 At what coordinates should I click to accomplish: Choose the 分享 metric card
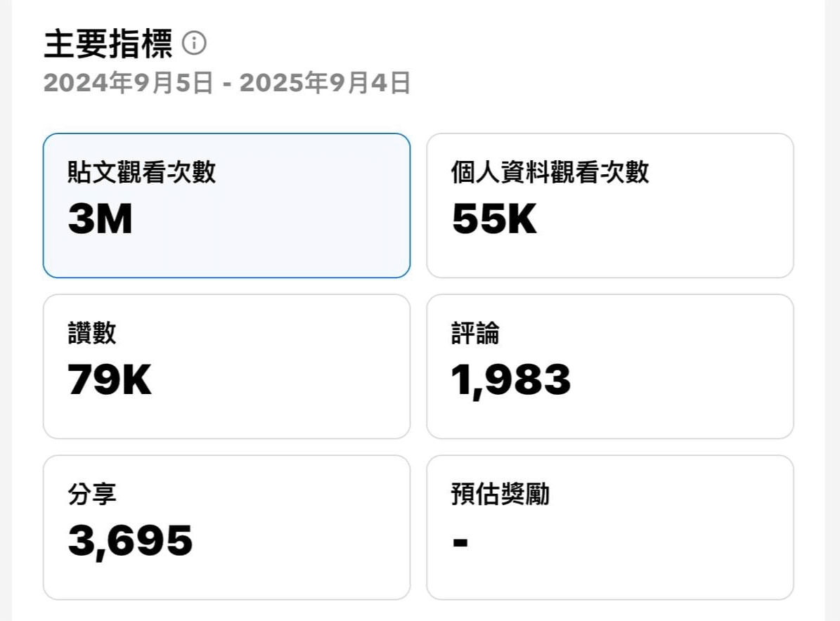pyautogui.click(x=226, y=528)
